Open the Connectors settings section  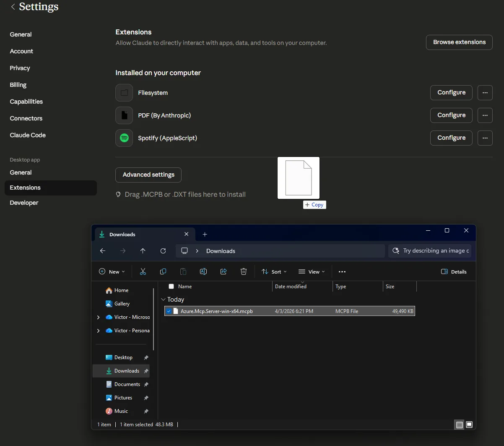[26, 118]
